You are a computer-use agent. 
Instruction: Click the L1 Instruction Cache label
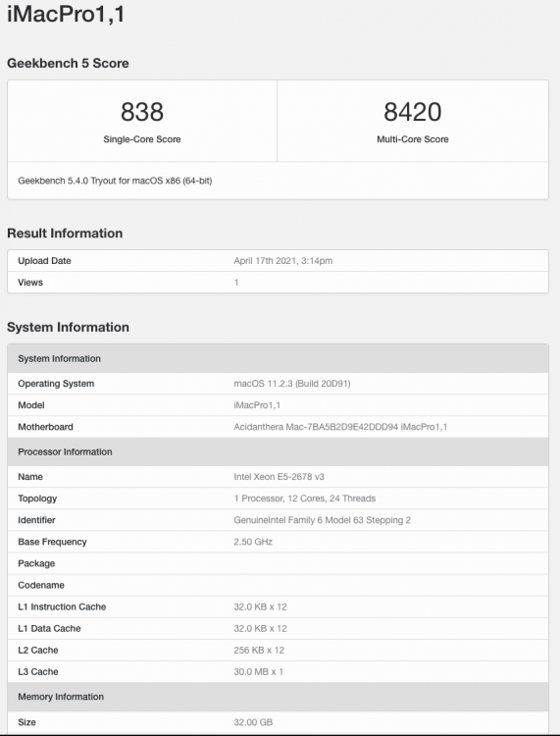[x=62, y=606]
